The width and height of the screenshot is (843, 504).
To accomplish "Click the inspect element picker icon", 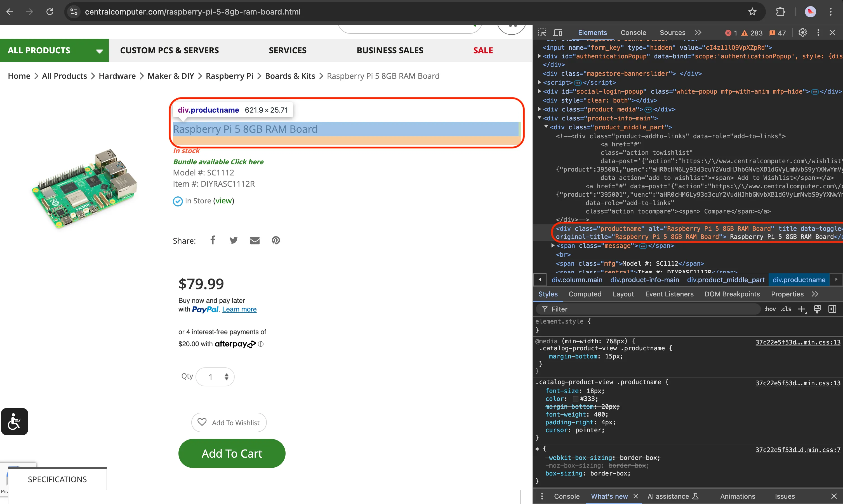I will tap(542, 33).
